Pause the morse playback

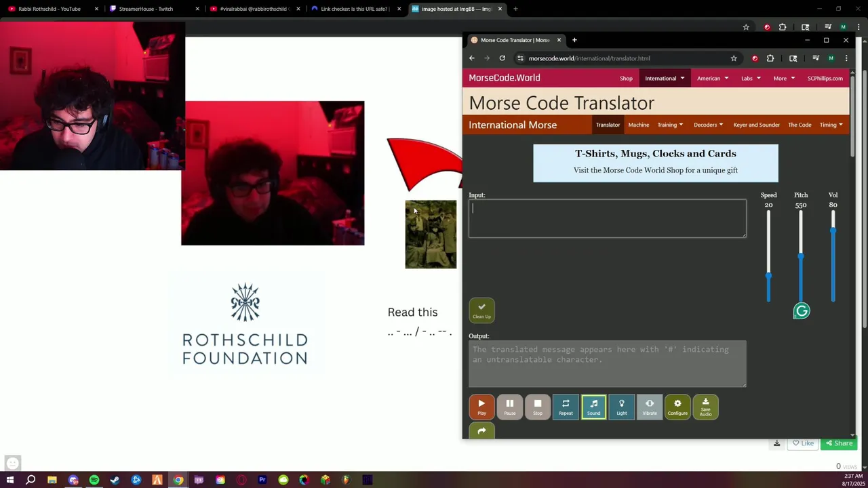point(509,407)
